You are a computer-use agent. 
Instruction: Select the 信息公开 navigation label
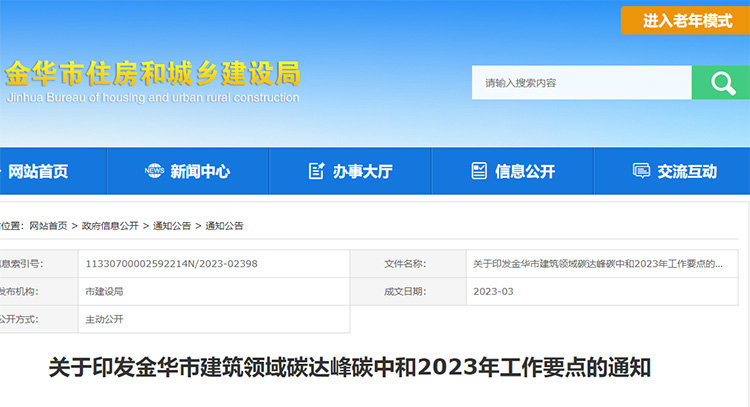[x=525, y=171]
